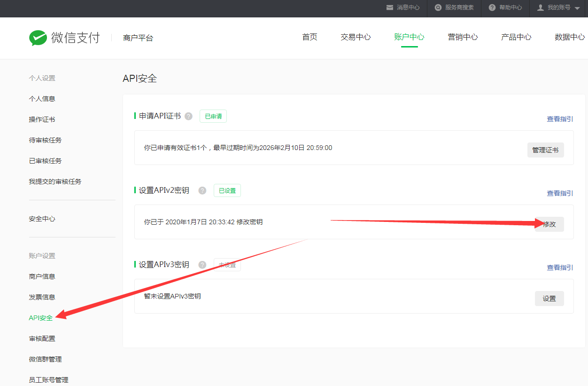
Task: Open 数据中心 navigation tab
Action: point(570,37)
